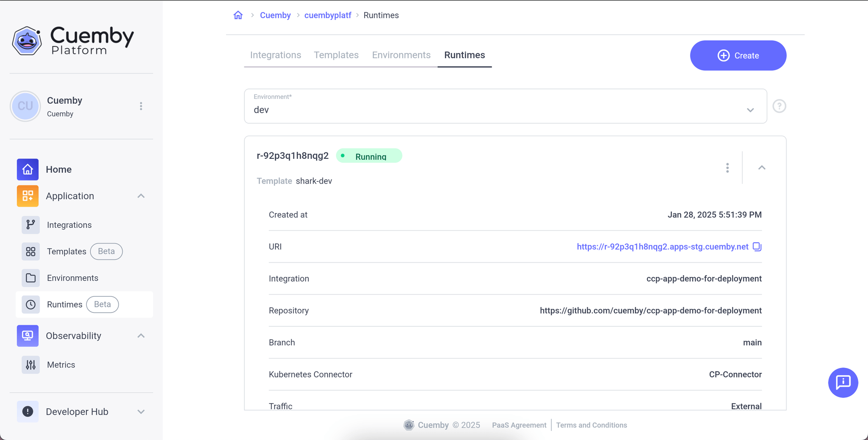
Task: Open the Metrics icon under Observability
Action: [x=30, y=364]
